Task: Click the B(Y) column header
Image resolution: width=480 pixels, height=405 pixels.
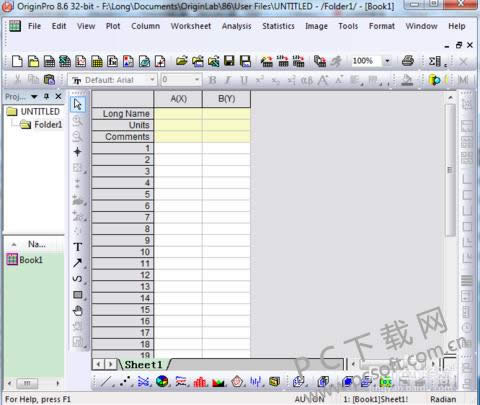Action: [226, 99]
